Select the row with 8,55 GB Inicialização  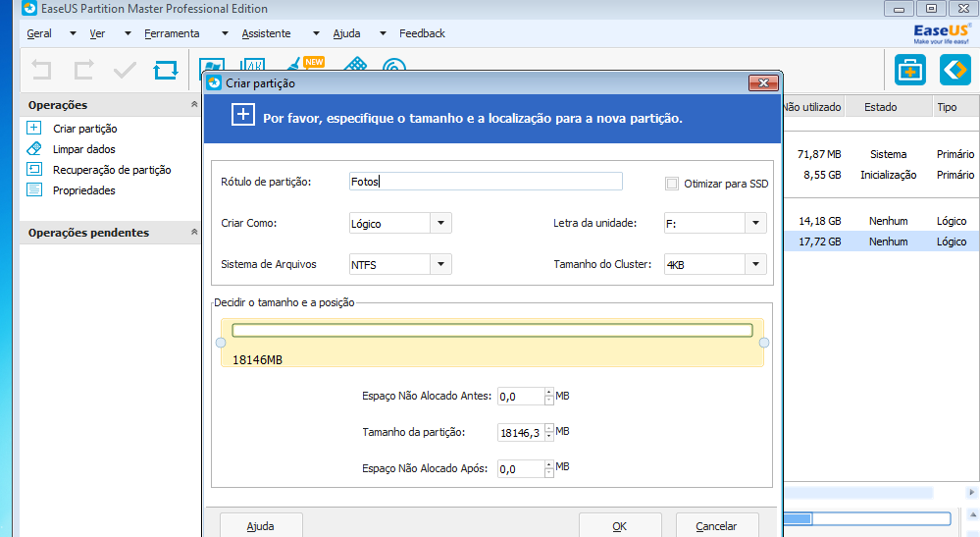coord(881,175)
